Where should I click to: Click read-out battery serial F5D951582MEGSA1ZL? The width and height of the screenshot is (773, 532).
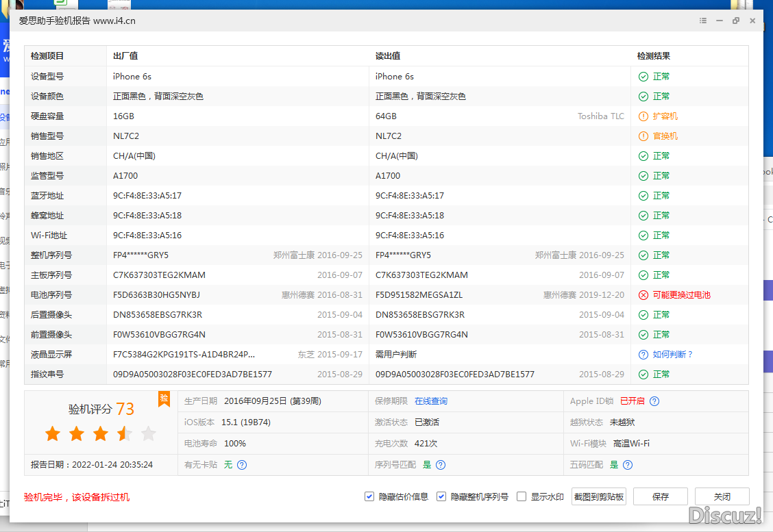[x=419, y=295]
